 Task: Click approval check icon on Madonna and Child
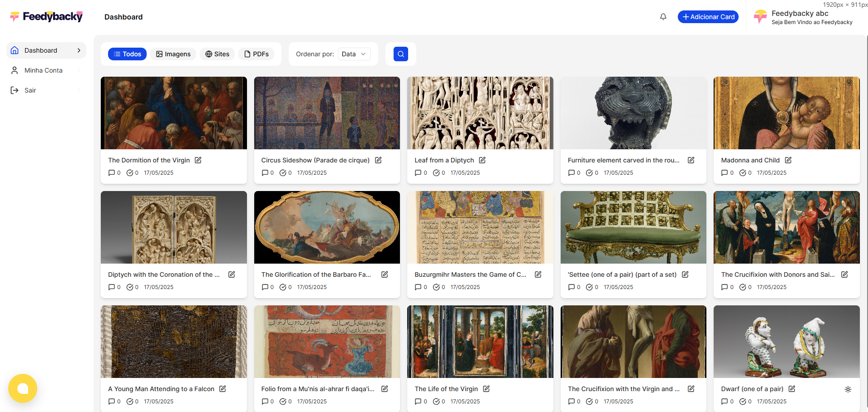point(743,173)
